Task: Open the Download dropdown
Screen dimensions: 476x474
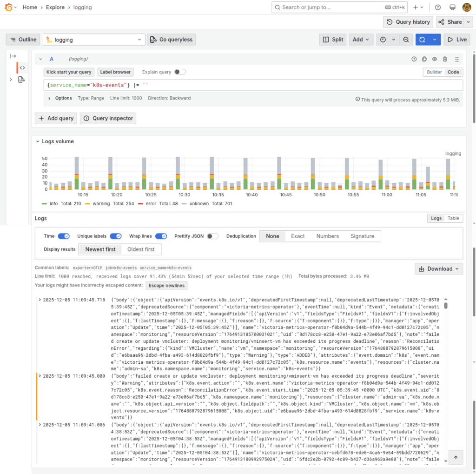Action: [439, 269]
